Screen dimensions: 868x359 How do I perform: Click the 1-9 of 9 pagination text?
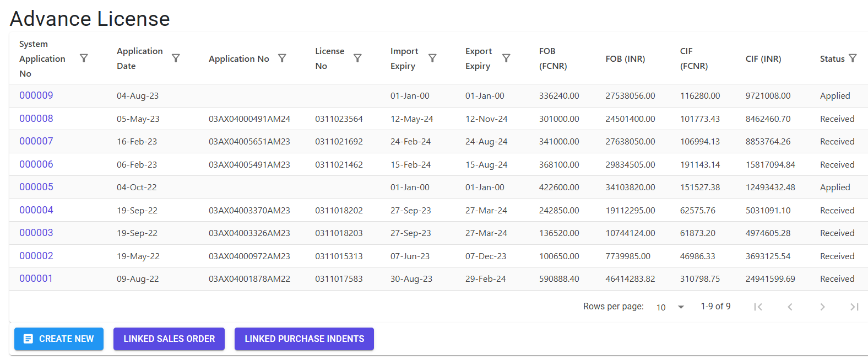point(715,306)
